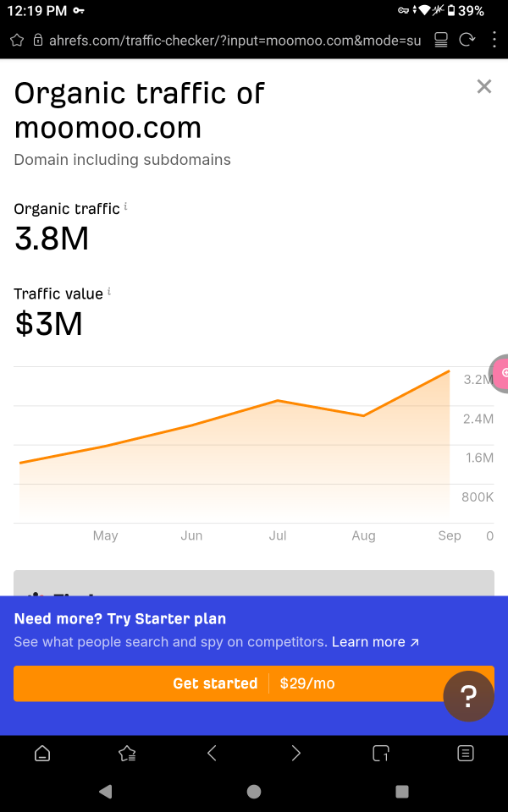The image size is (508, 812).
Task: Go to the browser home page
Action: [x=42, y=753]
